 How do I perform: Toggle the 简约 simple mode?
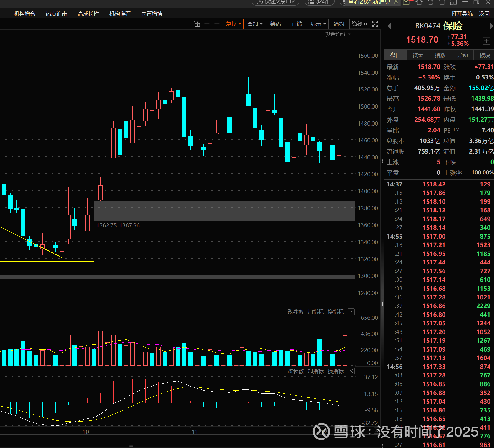tap(339, 24)
